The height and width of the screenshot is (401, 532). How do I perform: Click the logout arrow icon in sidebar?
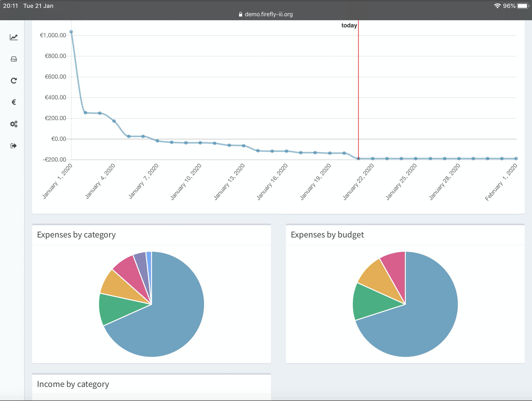click(x=14, y=146)
